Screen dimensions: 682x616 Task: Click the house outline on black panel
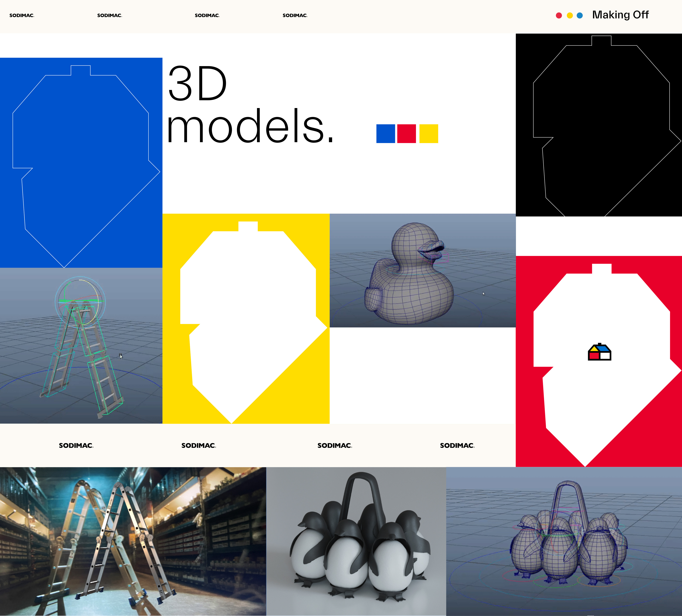pyautogui.click(x=599, y=125)
